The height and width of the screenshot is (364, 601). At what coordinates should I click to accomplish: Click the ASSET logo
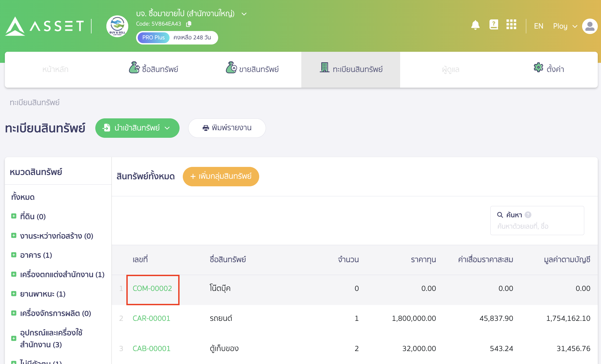pos(45,26)
